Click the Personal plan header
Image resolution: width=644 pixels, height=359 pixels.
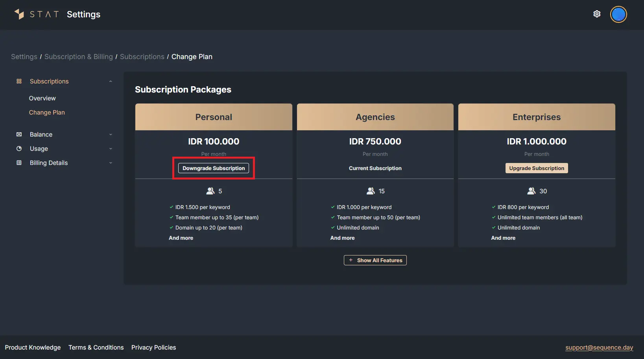pos(214,117)
